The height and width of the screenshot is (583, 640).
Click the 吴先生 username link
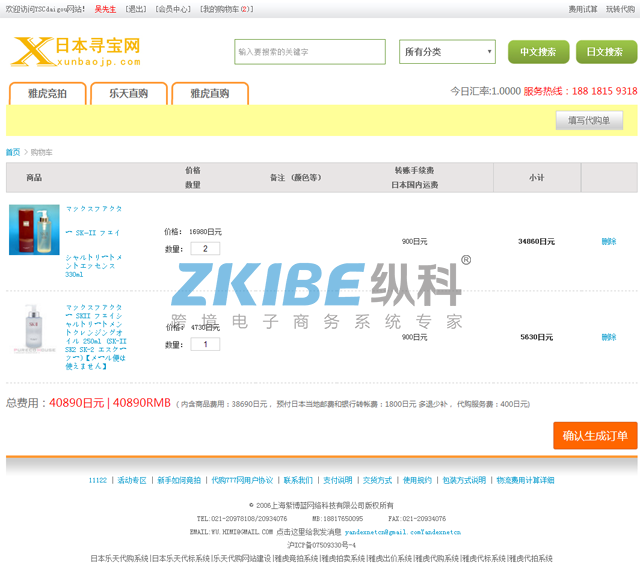(105, 9)
